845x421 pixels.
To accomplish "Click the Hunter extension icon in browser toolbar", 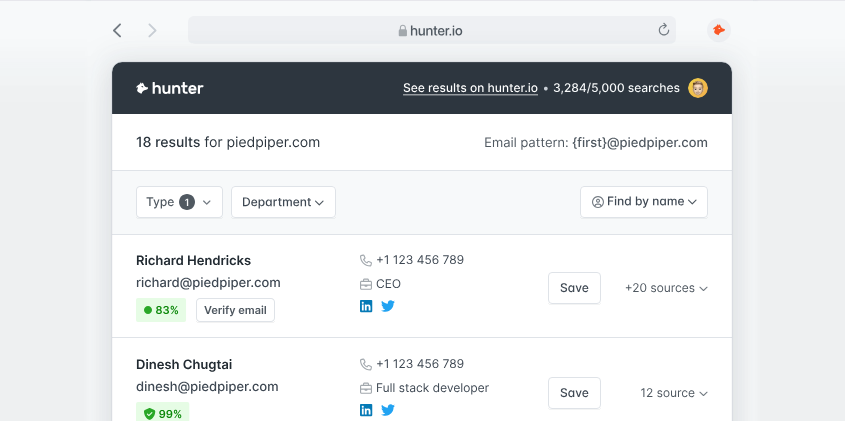I will pos(719,30).
